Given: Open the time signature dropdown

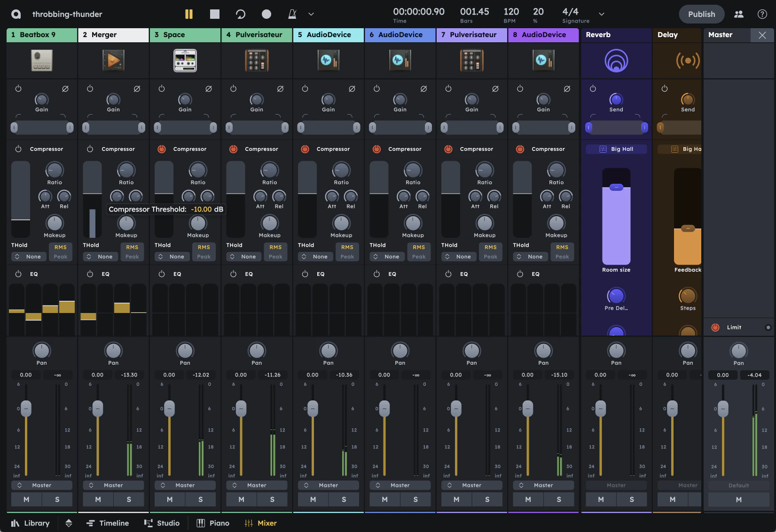Looking at the screenshot, I should 601,14.
